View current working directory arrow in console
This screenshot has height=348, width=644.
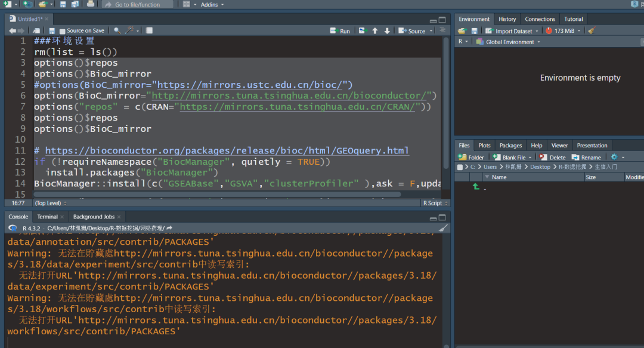(x=169, y=228)
